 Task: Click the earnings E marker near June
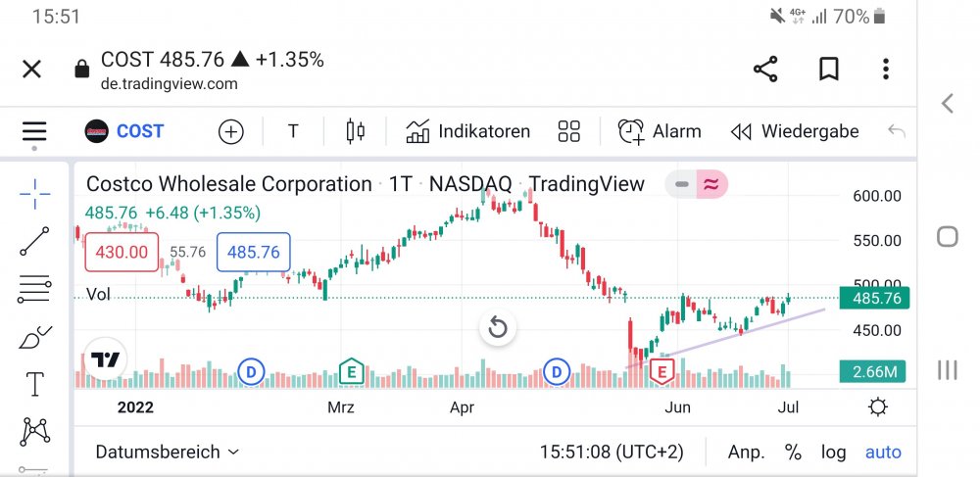tap(662, 371)
